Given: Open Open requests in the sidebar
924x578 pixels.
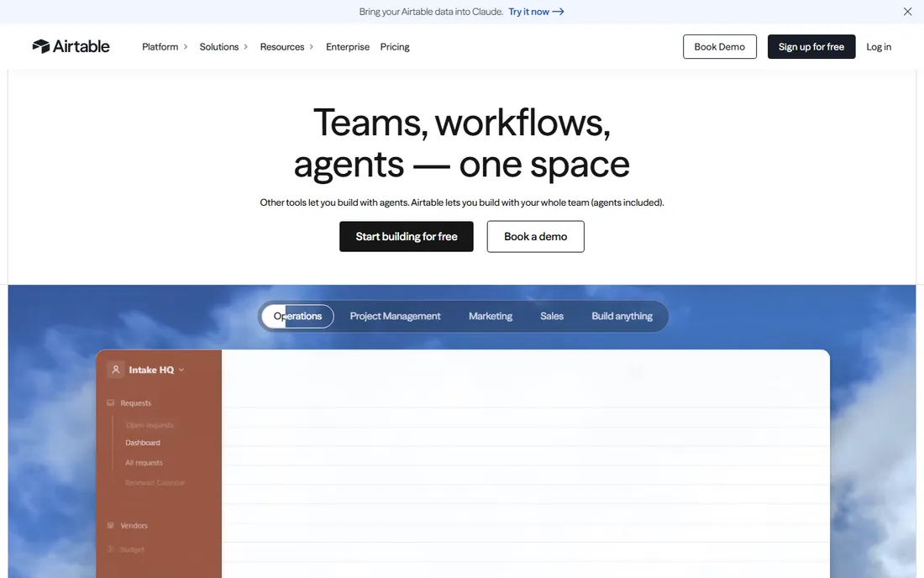Looking at the screenshot, I should tap(150, 425).
